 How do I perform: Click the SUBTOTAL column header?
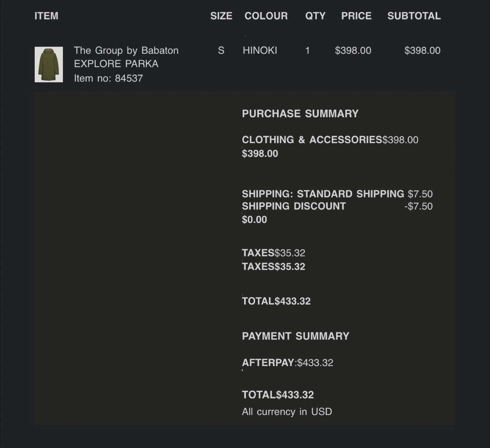[x=414, y=16]
